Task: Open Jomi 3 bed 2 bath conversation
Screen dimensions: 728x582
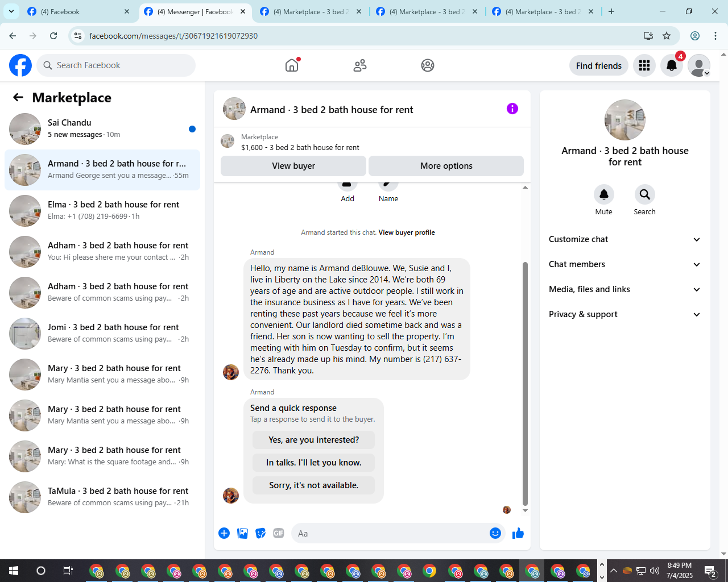Action: (102, 334)
